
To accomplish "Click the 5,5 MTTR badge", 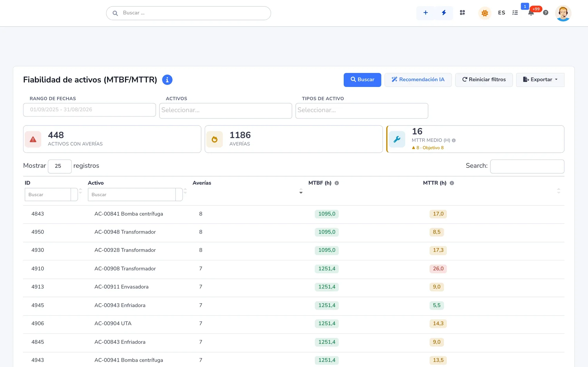I will (437, 305).
